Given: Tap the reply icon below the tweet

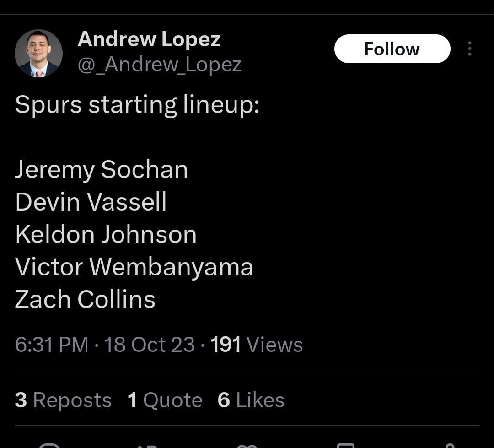Looking at the screenshot, I should pos(49,445).
